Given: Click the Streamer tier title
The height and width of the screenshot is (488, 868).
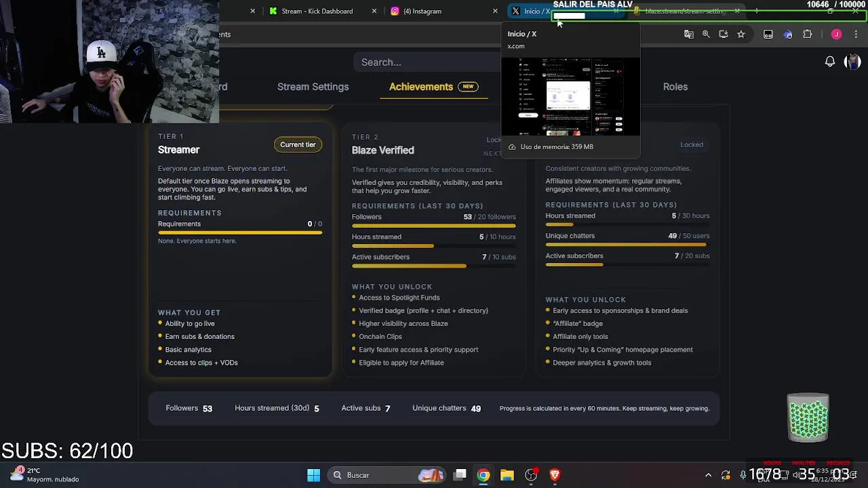Looking at the screenshot, I should 178,150.
